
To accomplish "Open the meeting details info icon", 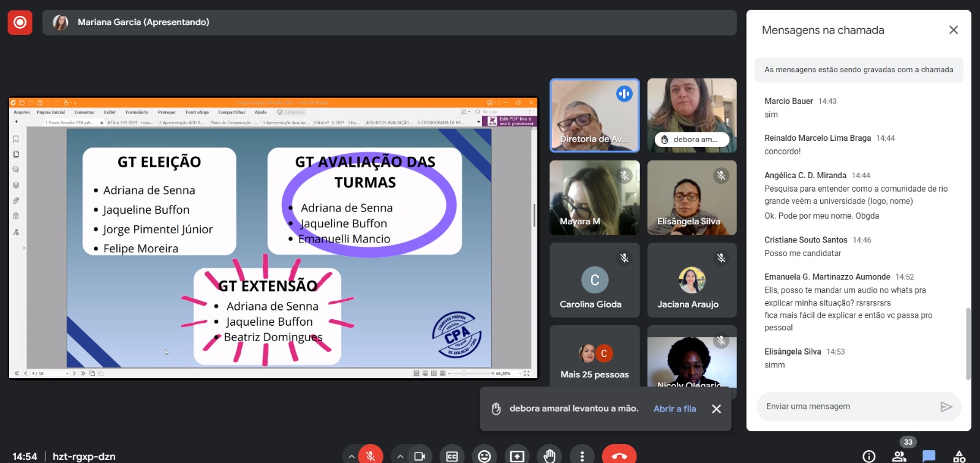I will [869, 456].
